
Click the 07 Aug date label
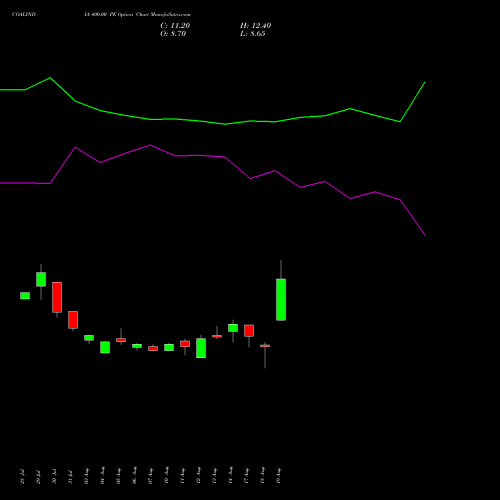pyautogui.click(x=150, y=475)
